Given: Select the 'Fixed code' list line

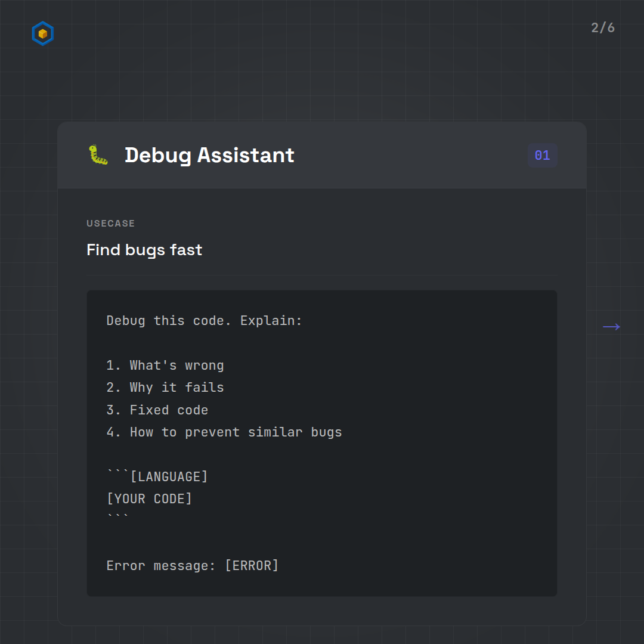Looking at the screenshot, I should tap(157, 410).
